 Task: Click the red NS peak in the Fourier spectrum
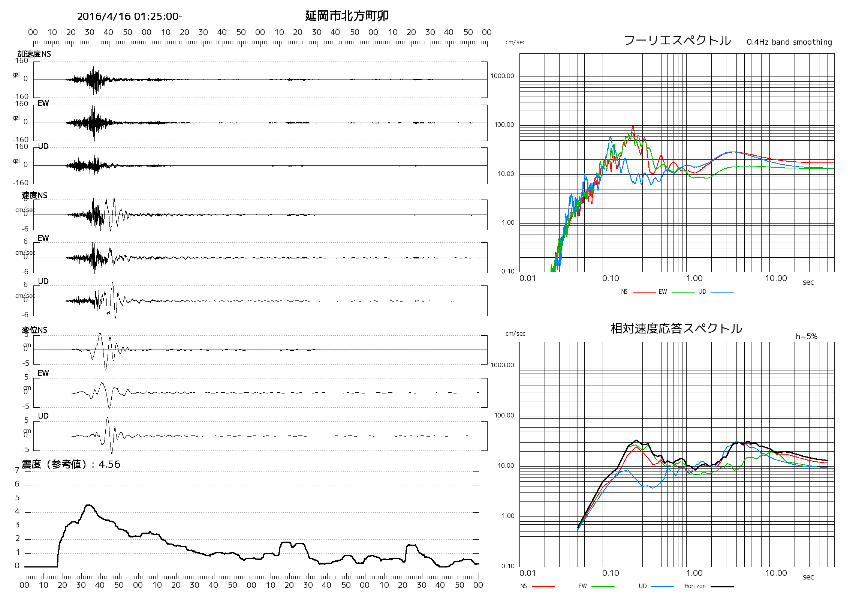pos(633,127)
